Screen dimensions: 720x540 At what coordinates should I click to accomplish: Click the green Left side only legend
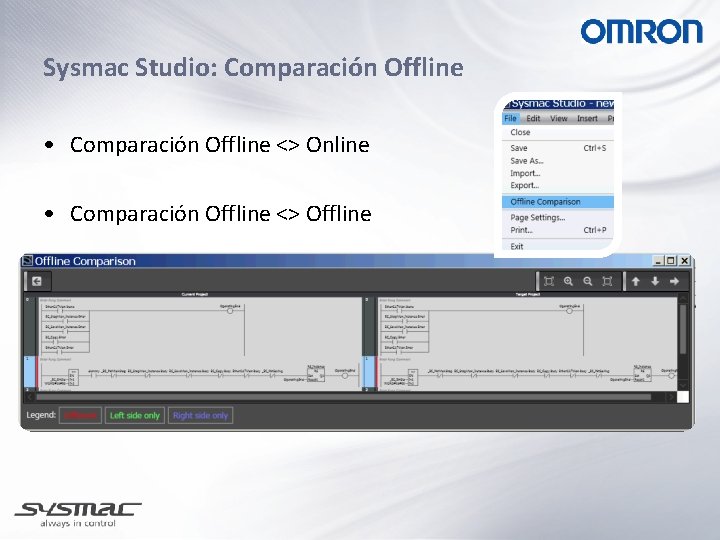click(x=135, y=415)
